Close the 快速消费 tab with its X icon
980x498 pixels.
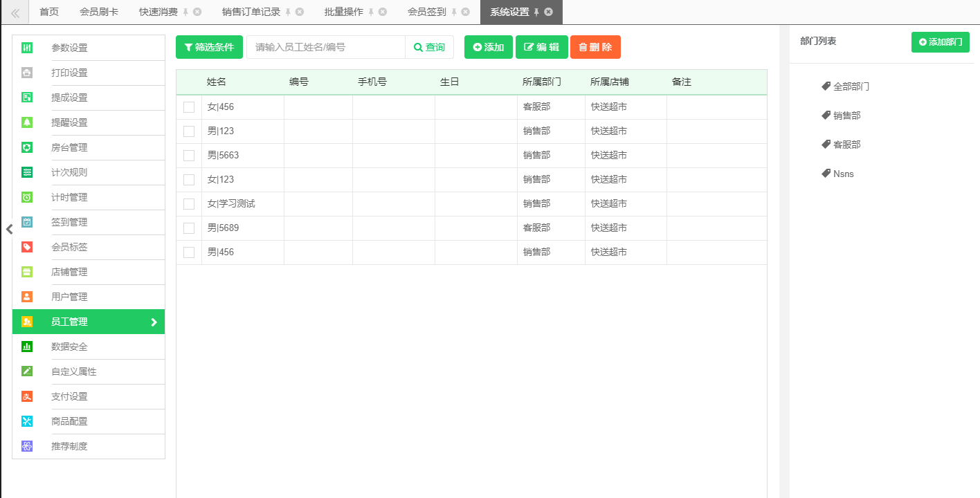(197, 12)
